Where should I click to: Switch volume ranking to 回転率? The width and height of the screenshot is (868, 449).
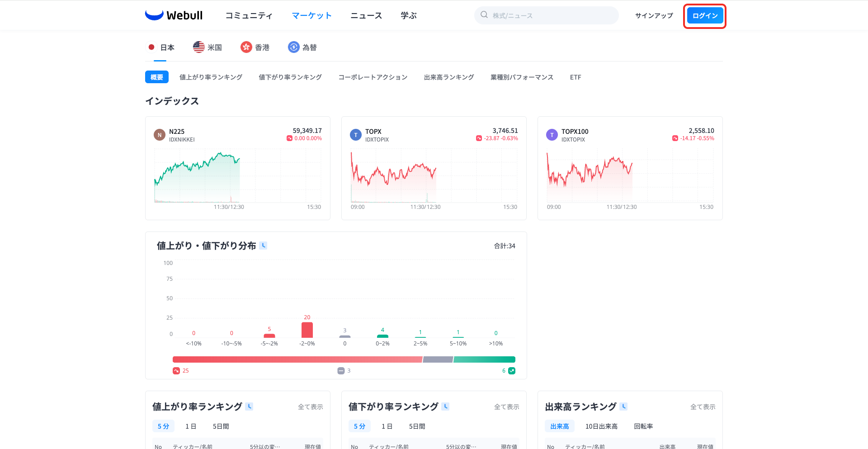coord(643,426)
